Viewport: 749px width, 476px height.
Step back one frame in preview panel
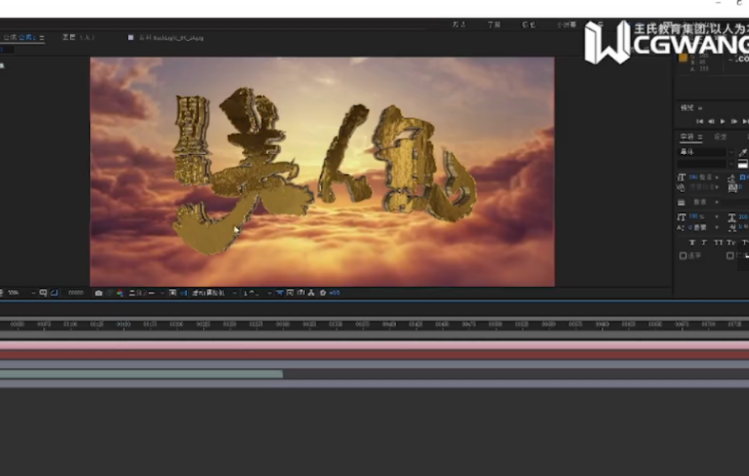click(711, 121)
